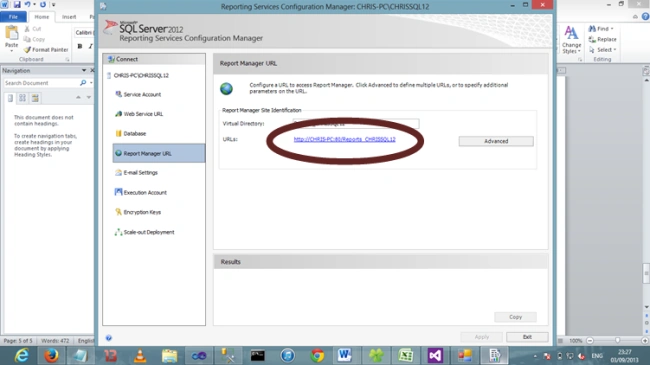Screen dimensions: 650x365
Task: Open Clipboard dialog launcher
Action: (67, 60)
